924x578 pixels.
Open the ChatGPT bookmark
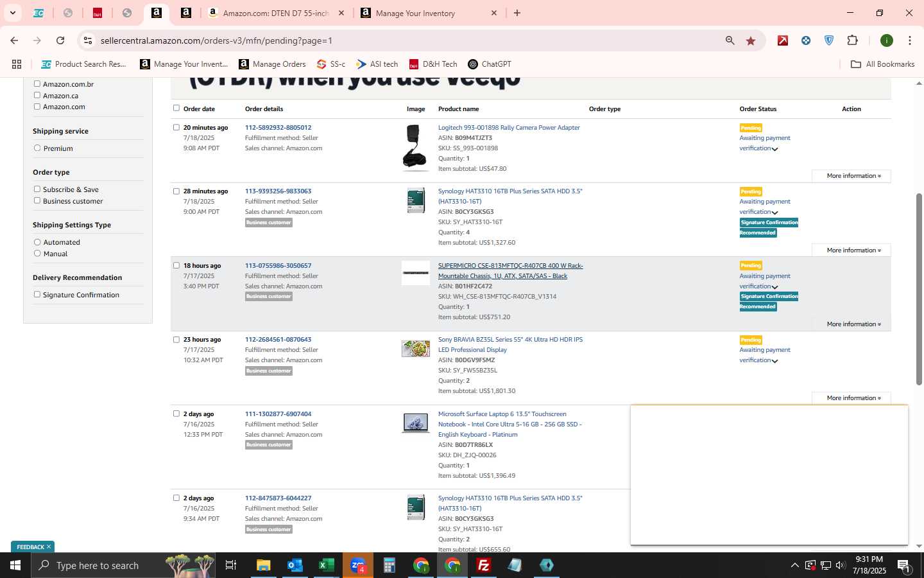[490, 64]
